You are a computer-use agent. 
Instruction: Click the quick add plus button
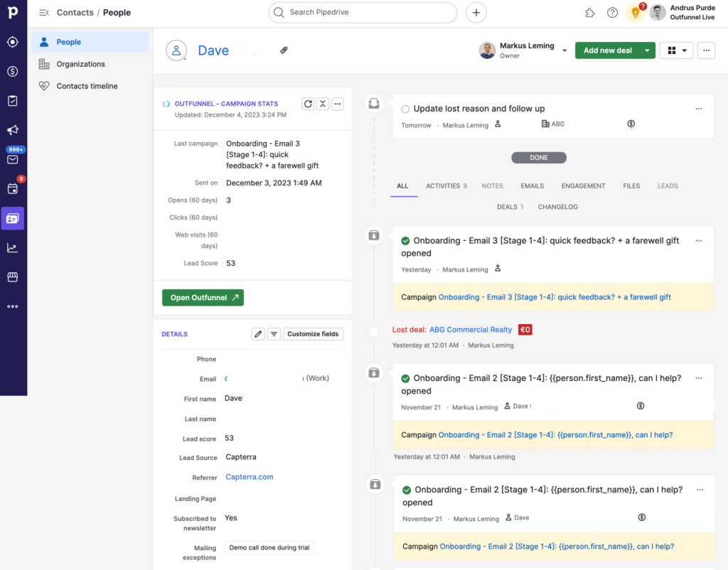click(476, 13)
